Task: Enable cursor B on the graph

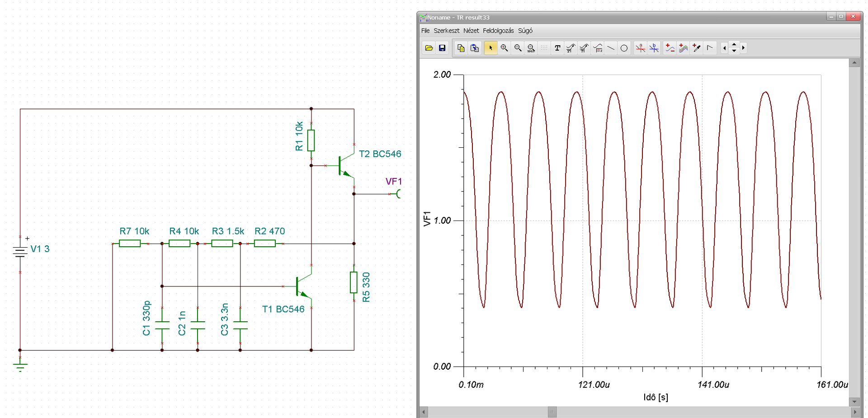Action: (654, 48)
